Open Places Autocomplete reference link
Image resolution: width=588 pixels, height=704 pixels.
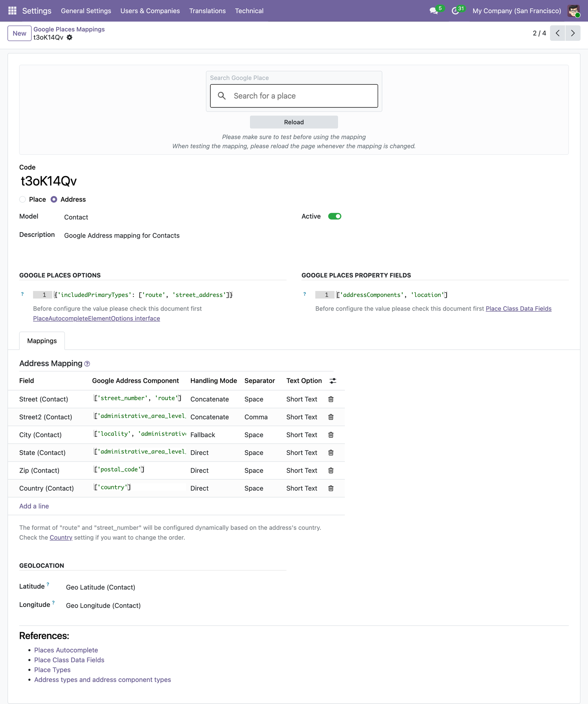pyautogui.click(x=66, y=650)
